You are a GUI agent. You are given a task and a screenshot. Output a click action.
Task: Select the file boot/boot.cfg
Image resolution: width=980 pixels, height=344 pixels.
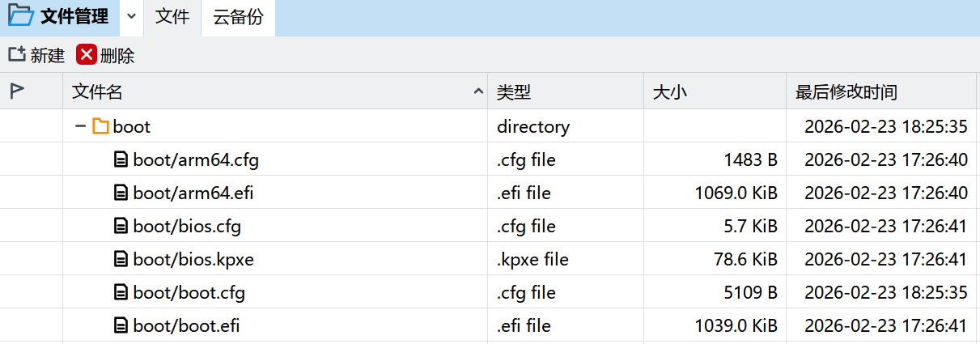click(189, 292)
